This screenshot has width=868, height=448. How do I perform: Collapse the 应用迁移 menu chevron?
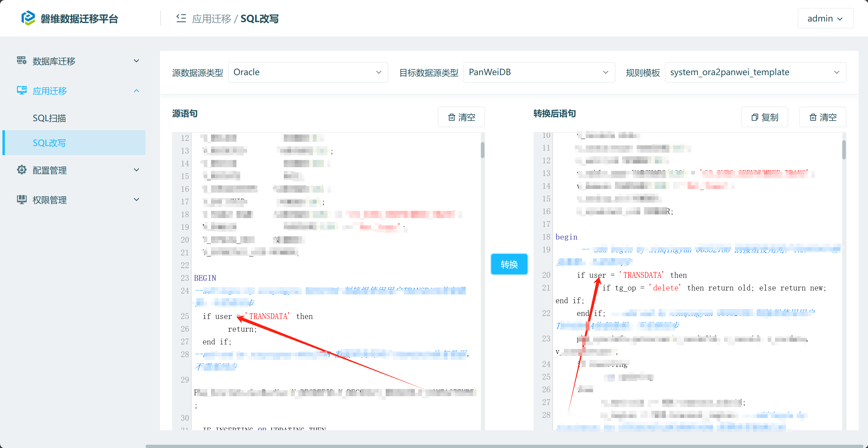(x=136, y=91)
